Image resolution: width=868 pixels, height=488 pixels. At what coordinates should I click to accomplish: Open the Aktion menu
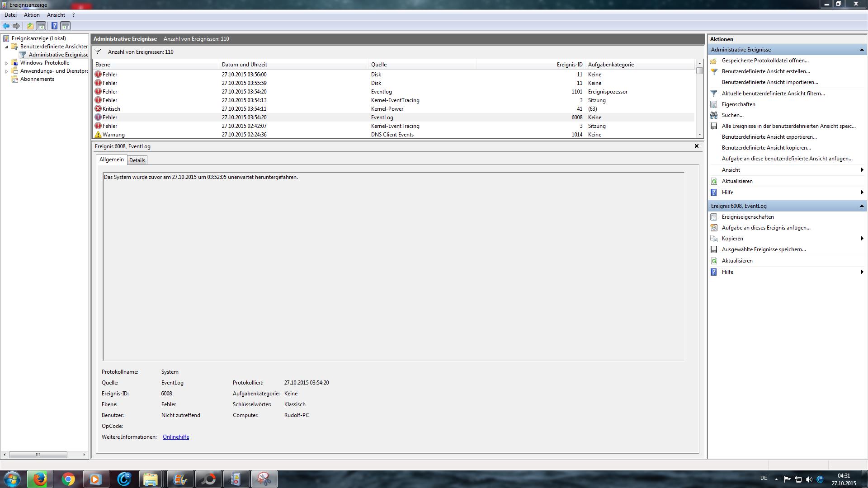(32, 15)
